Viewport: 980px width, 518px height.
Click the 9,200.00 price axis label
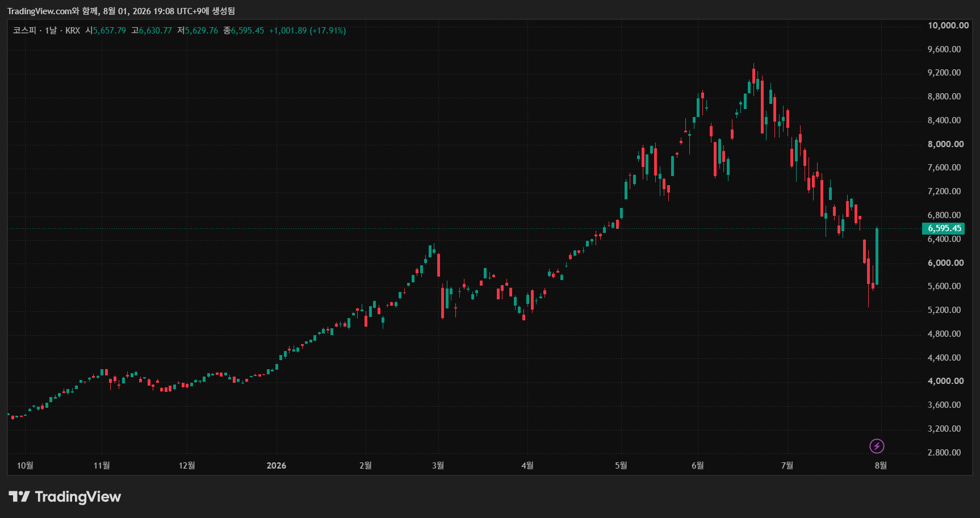click(944, 73)
